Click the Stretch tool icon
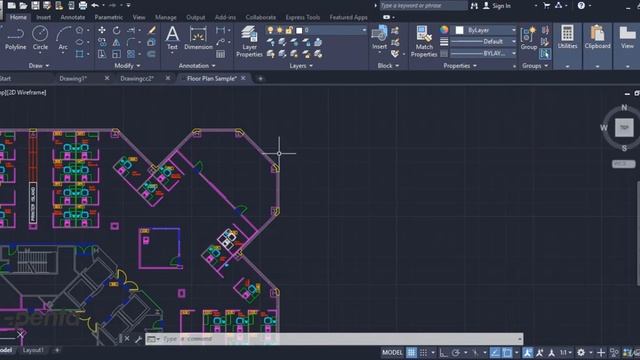The height and width of the screenshot is (360, 640). [102, 54]
